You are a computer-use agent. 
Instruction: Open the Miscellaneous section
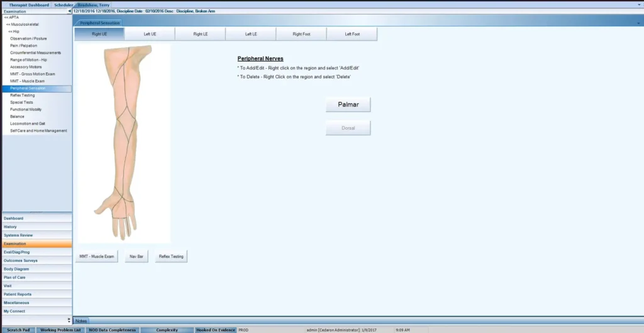37,303
